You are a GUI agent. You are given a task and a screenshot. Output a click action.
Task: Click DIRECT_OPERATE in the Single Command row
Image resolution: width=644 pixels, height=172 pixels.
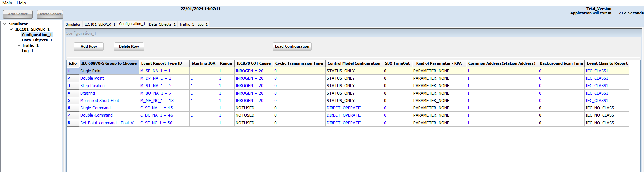coord(354,108)
